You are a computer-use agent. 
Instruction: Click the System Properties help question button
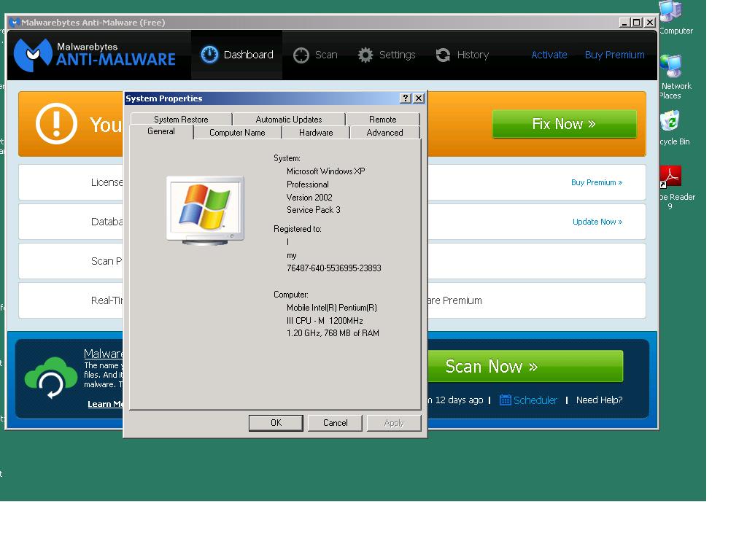(x=406, y=98)
